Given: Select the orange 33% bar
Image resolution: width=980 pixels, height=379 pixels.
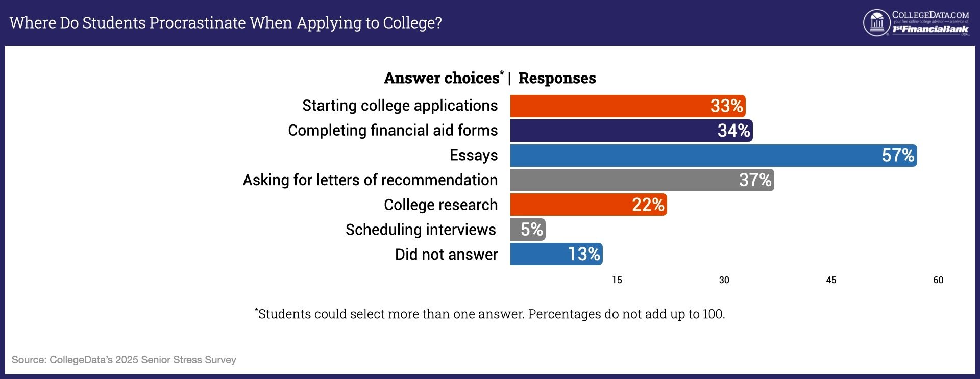Looking at the screenshot, I should pyautogui.click(x=627, y=106).
